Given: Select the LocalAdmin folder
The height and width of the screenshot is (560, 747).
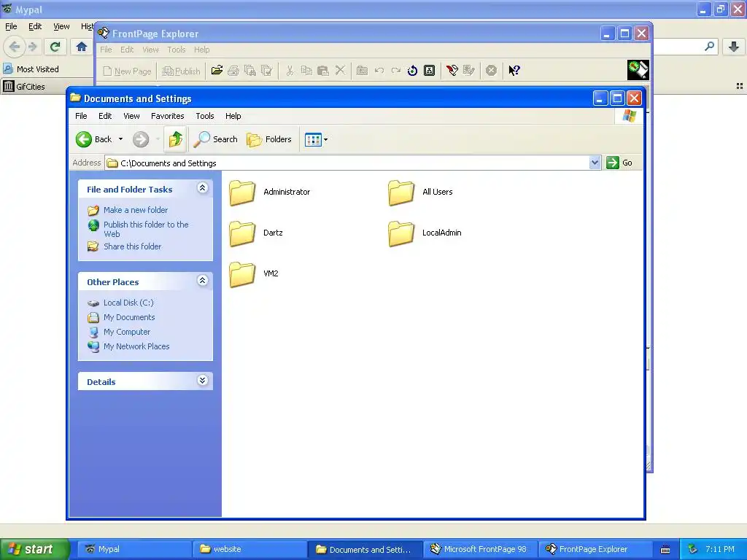Looking at the screenshot, I should pos(425,233).
